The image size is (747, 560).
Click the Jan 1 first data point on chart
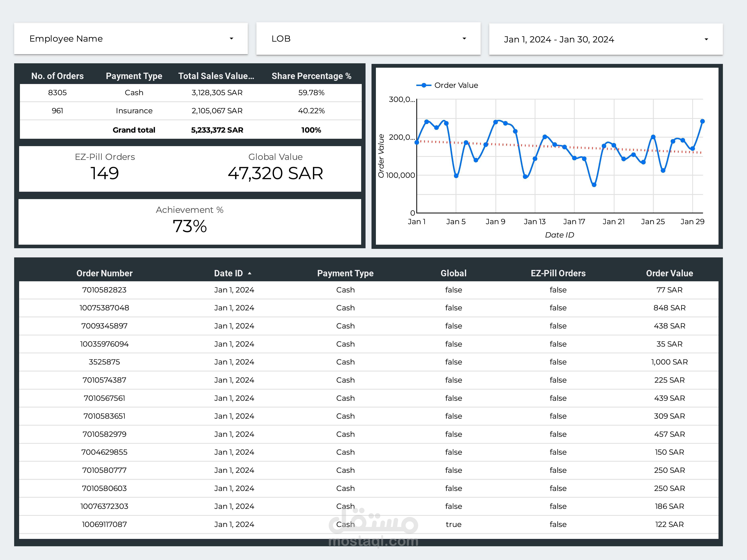click(x=417, y=142)
